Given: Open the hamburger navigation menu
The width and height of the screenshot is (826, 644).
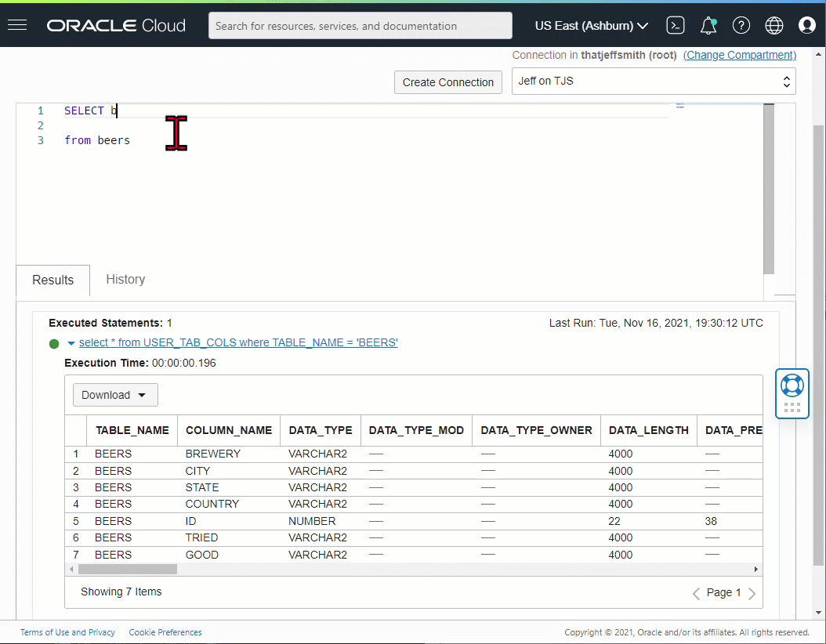Looking at the screenshot, I should click(x=17, y=25).
